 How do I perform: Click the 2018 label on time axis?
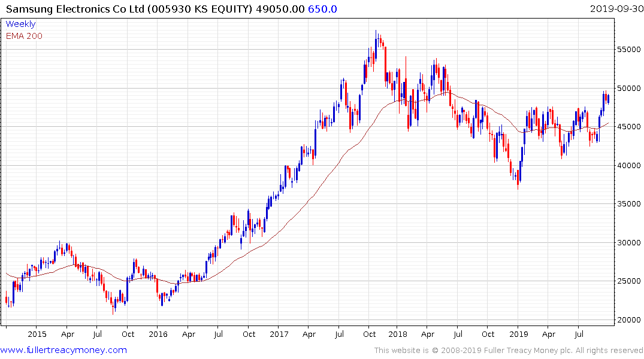pos(398,334)
